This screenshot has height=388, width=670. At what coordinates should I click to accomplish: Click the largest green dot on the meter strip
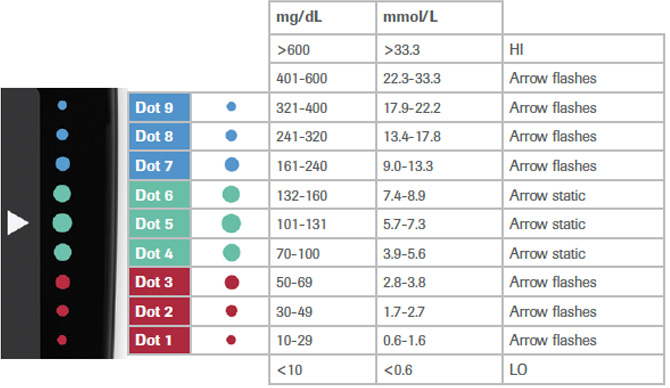tap(62, 223)
